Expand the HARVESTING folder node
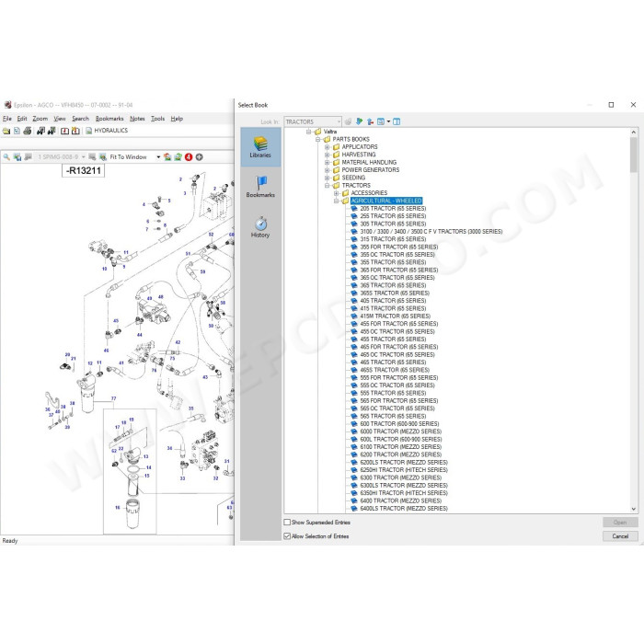The width and height of the screenshot is (644, 644). click(x=328, y=155)
